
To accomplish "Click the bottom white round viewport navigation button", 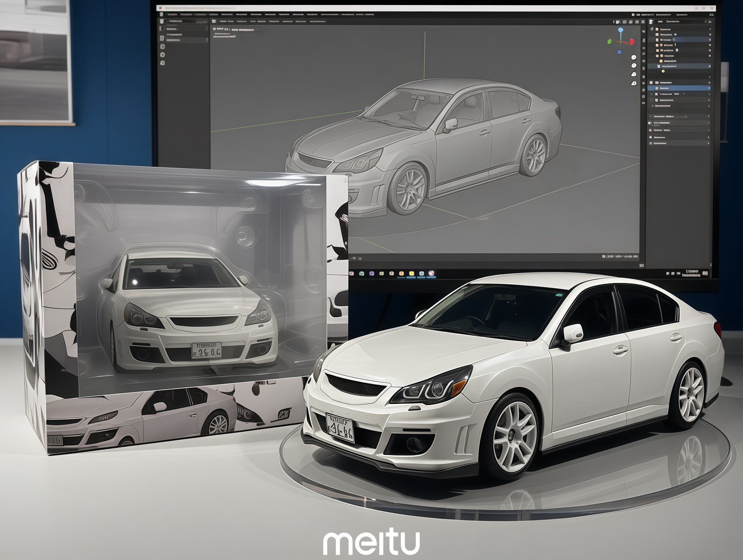I will [x=634, y=83].
